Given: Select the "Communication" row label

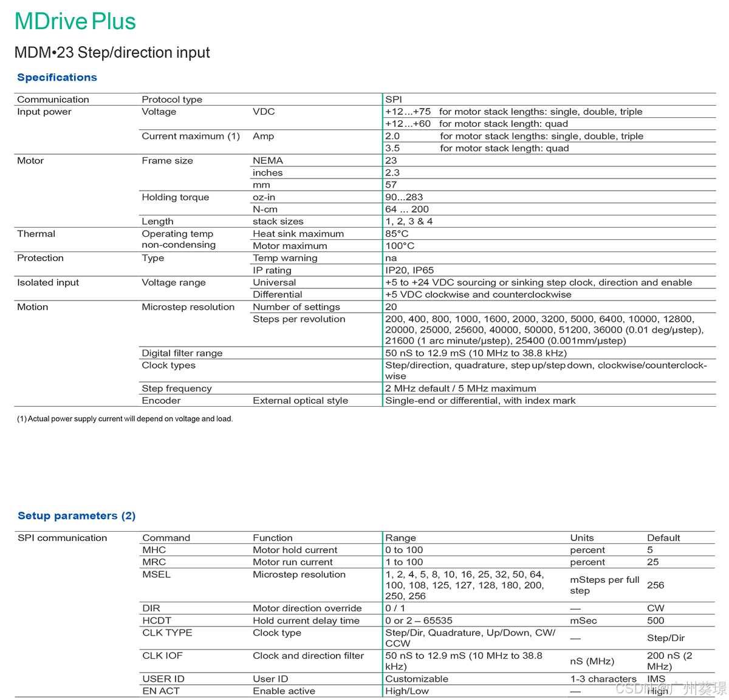Looking at the screenshot, I should 53,100.
